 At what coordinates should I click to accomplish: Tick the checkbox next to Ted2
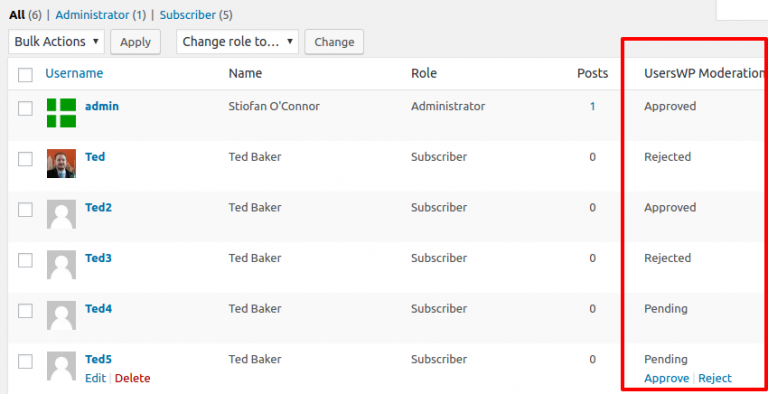25,209
